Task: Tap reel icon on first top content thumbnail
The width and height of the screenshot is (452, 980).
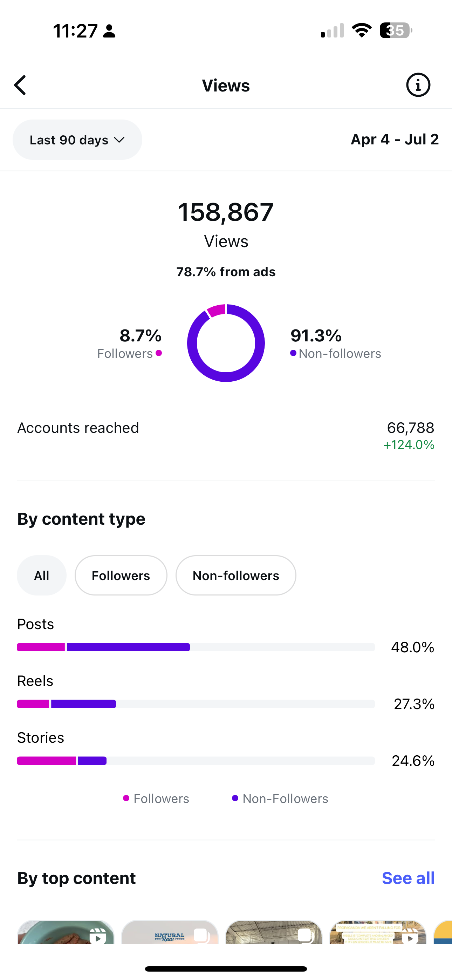Action: click(98, 935)
